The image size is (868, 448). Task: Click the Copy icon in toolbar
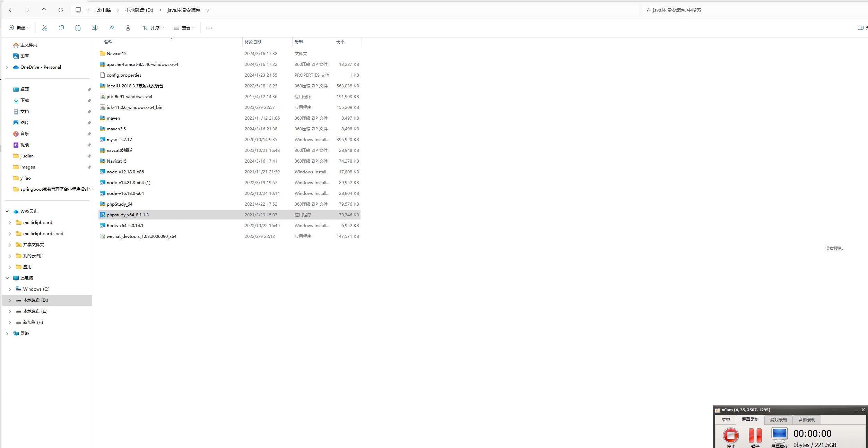(x=61, y=28)
